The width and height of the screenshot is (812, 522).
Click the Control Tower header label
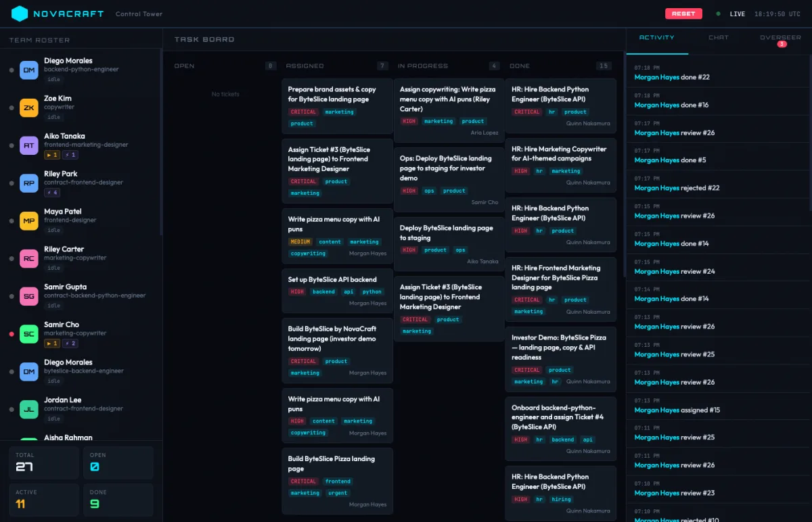(x=139, y=14)
